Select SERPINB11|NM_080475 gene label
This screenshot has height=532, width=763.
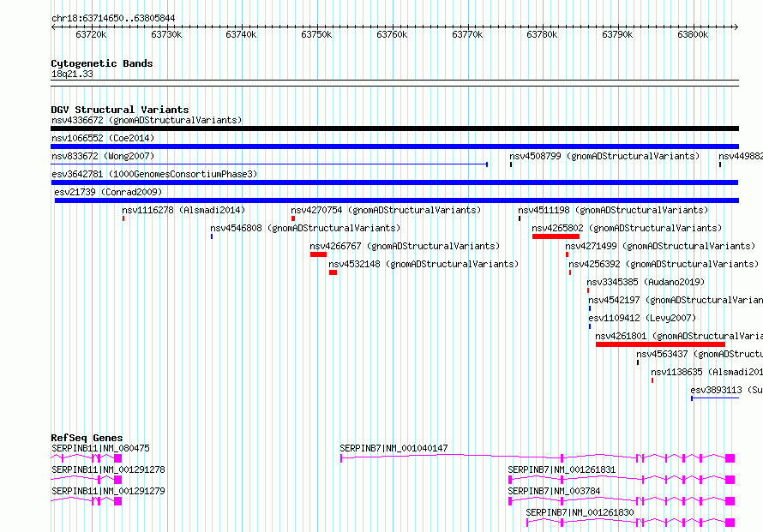[x=100, y=448]
